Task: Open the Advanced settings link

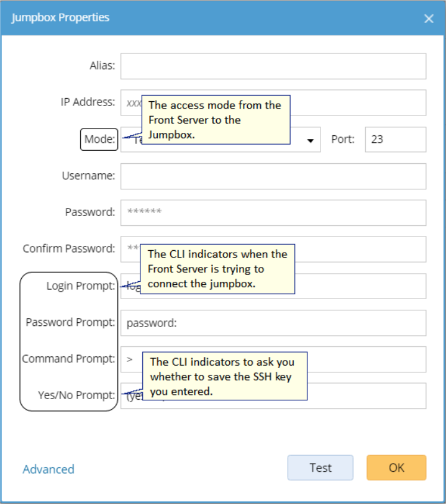Action: point(48,469)
